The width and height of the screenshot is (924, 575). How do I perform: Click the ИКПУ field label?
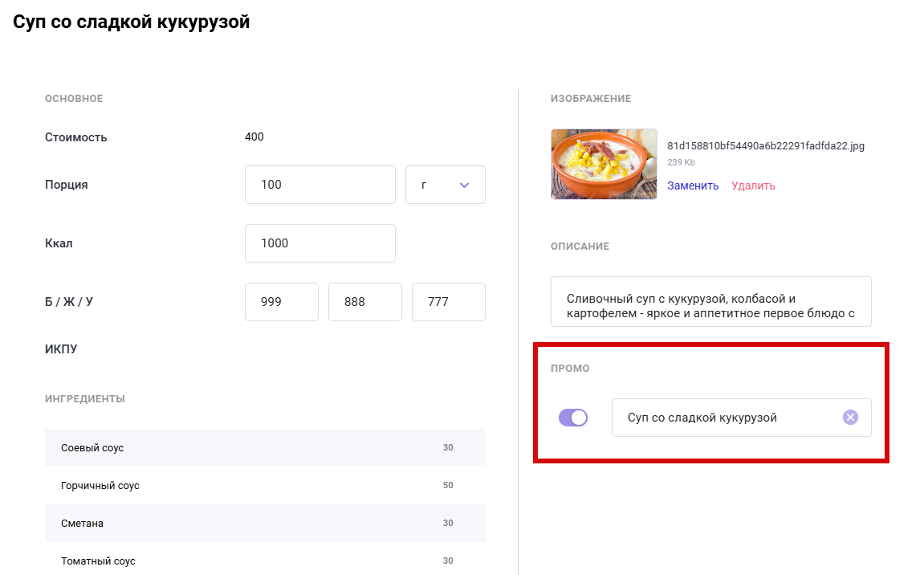point(61,349)
